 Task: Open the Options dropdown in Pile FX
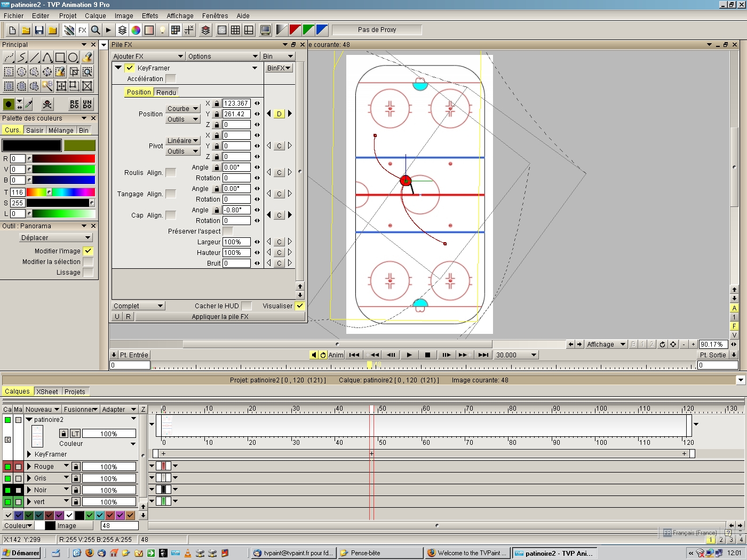tap(223, 56)
